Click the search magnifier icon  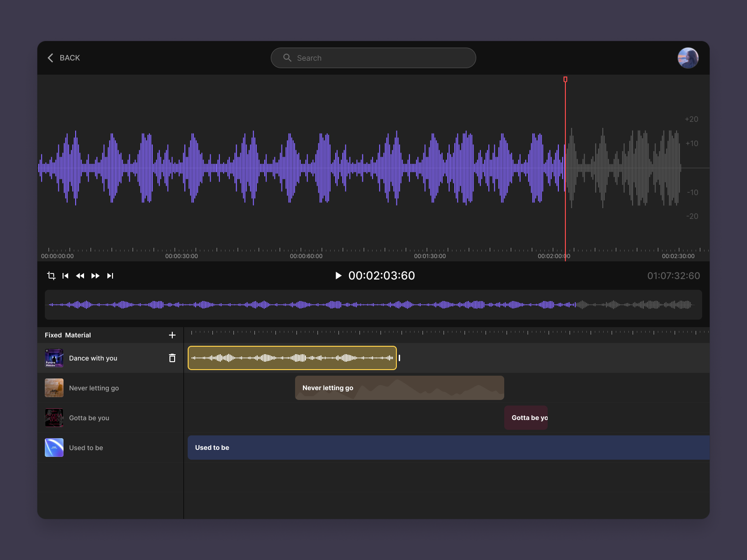[288, 58]
